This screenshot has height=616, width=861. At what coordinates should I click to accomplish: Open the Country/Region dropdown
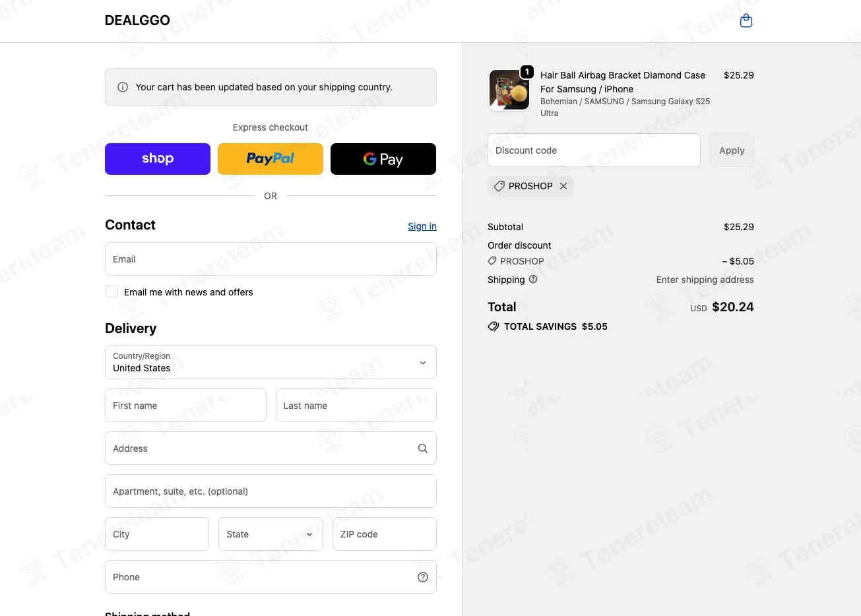pyautogui.click(x=271, y=363)
